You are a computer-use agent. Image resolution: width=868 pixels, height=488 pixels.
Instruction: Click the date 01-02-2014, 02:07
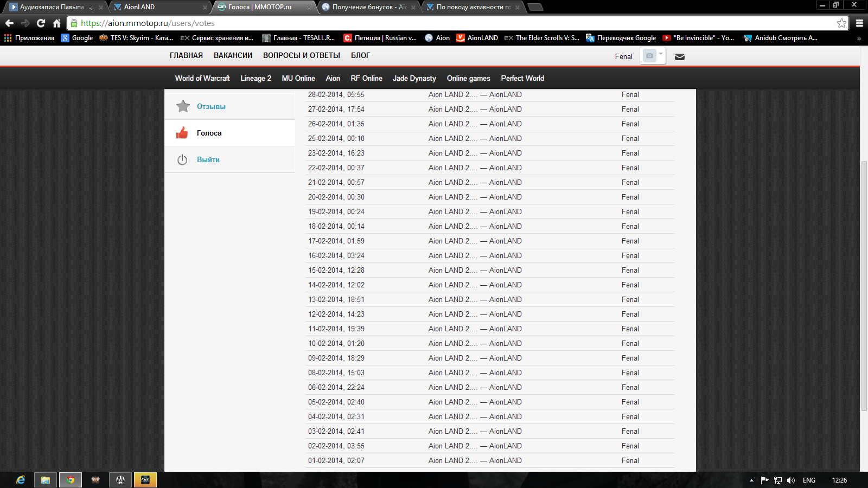(x=336, y=460)
